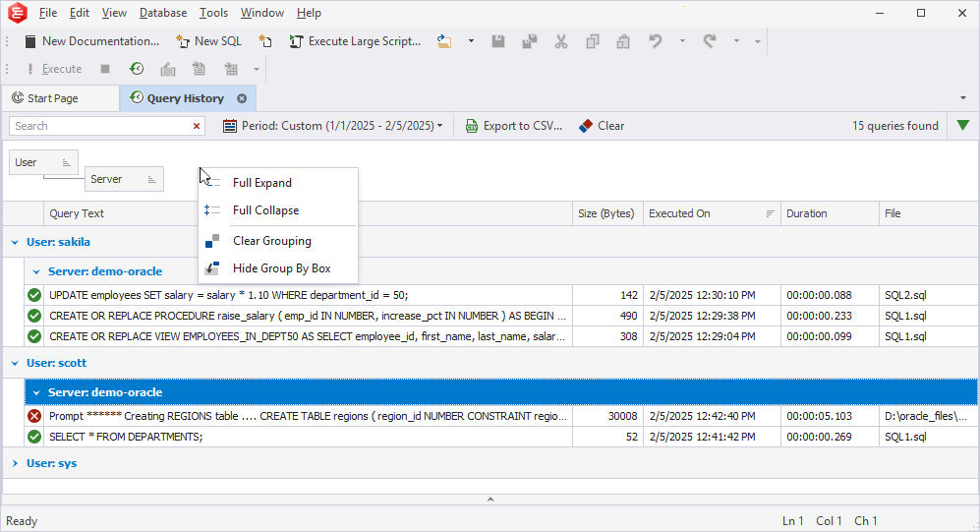Click the Redo arrow icon

(x=710, y=41)
